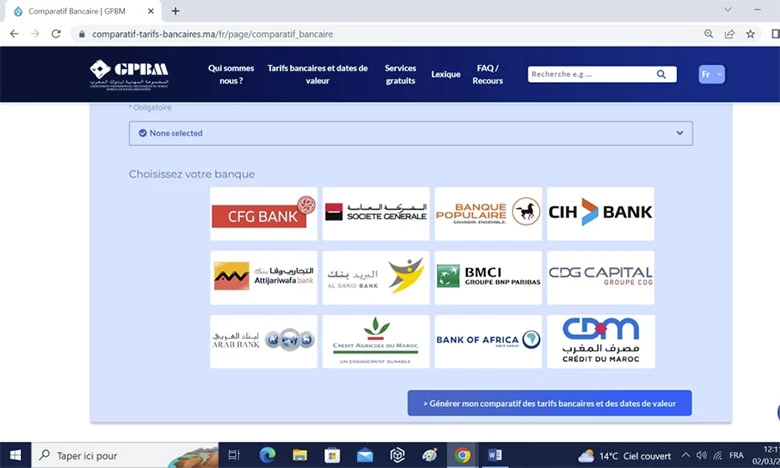Select the Crédit du Maroc tile
Image resolution: width=780 pixels, height=468 pixels.
tap(600, 341)
